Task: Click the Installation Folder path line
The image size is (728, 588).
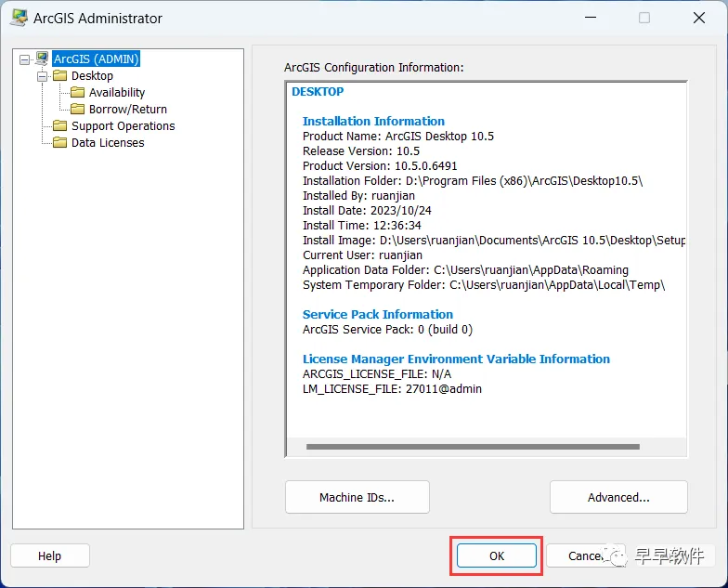Action: (473, 180)
